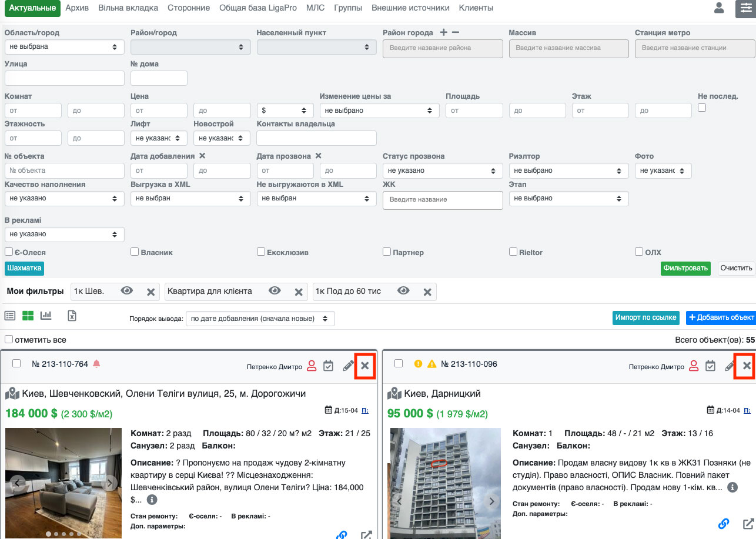The image size is (756, 539).
Task: Open the Качество наполнения dropdown
Action: (65, 199)
